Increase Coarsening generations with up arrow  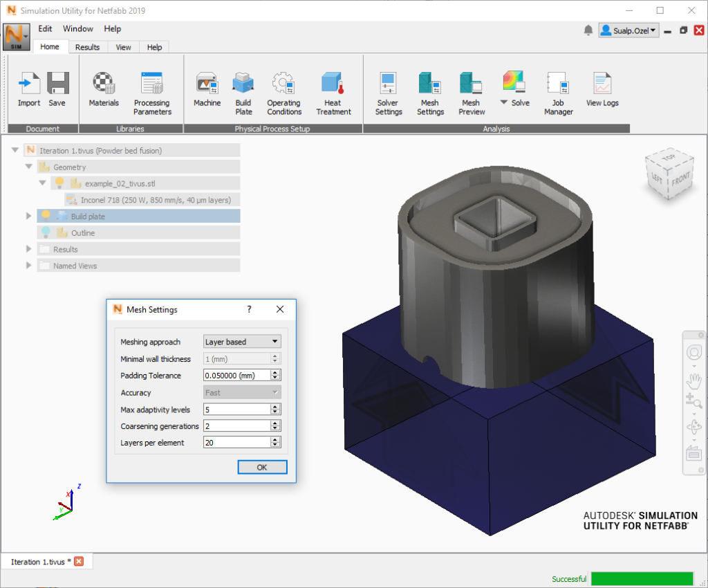tap(275, 423)
